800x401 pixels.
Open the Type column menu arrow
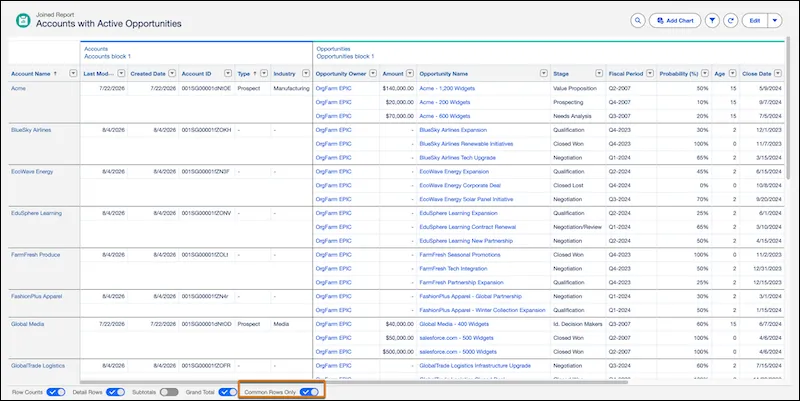coord(264,73)
